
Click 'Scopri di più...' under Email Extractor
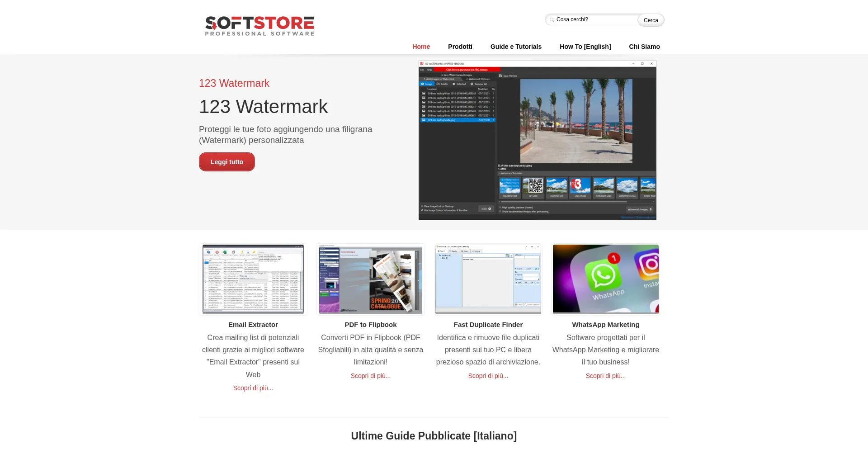point(253,388)
